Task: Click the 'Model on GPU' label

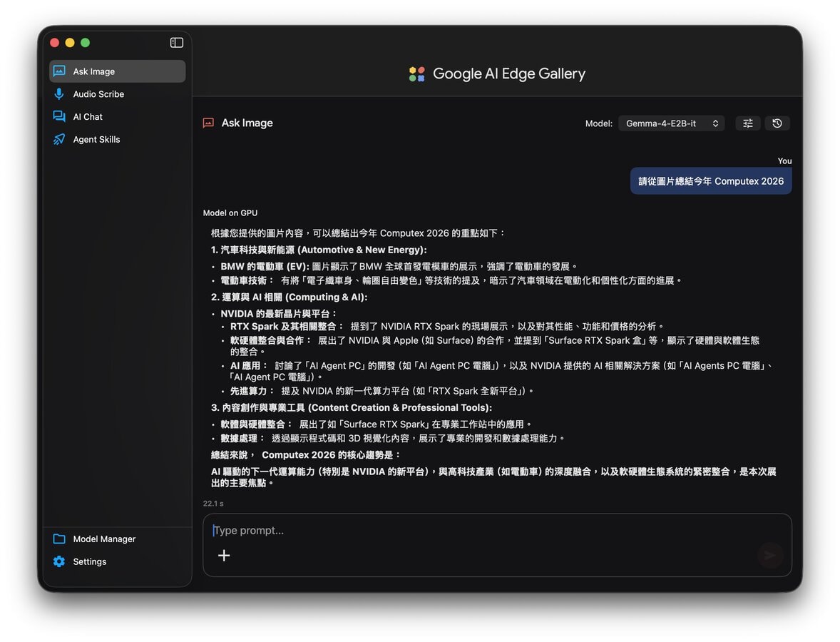Action: (x=230, y=213)
